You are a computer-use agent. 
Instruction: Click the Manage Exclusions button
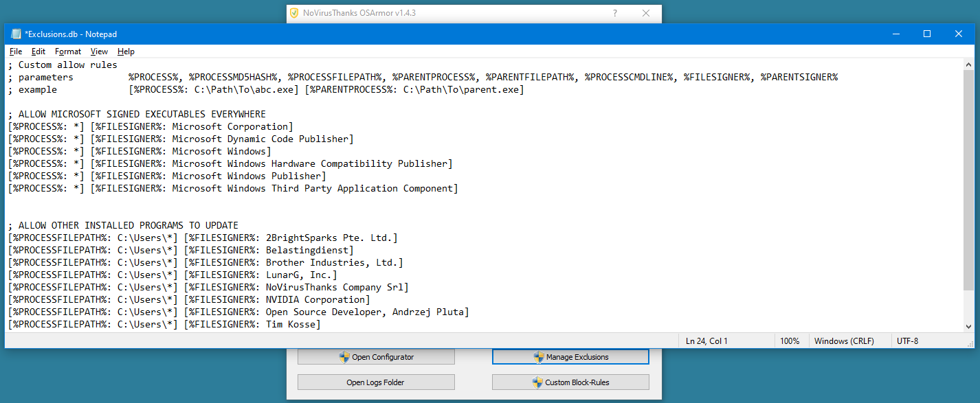[570, 357]
